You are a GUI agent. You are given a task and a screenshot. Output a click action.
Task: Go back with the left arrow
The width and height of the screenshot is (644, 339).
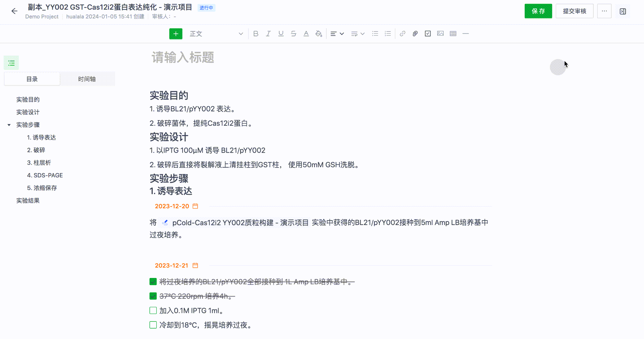[x=14, y=11]
